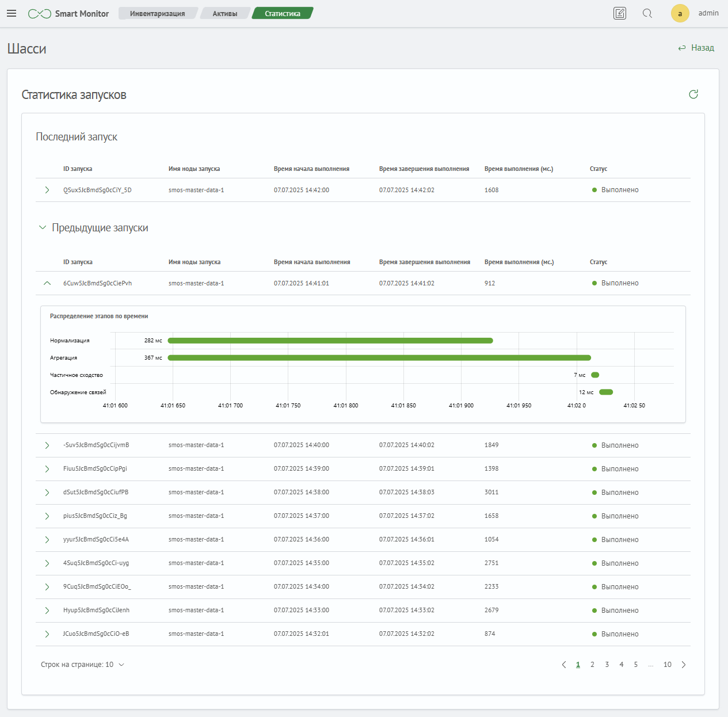Click the Нормализация 282 мс bar
This screenshot has width=728, height=717.
pos(330,341)
